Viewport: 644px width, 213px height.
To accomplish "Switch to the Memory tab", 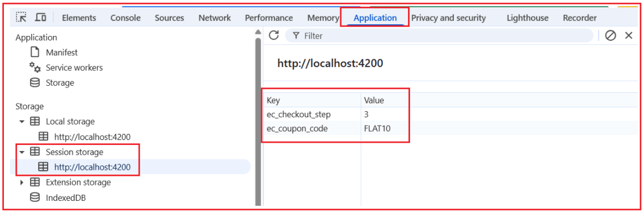I will tap(323, 18).
